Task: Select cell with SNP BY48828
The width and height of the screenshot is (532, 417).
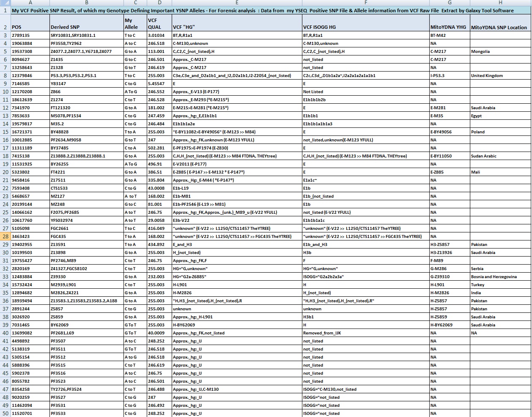Action: coord(87,132)
